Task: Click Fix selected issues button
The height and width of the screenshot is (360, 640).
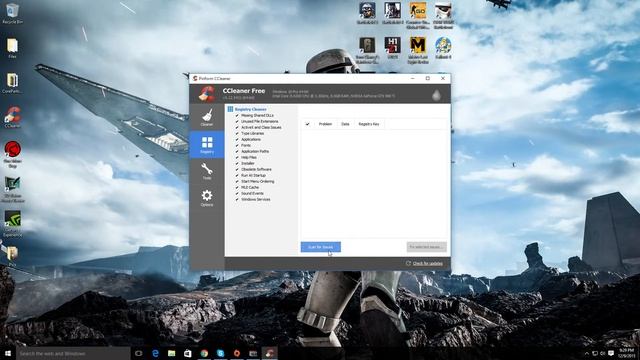Action: (427, 247)
